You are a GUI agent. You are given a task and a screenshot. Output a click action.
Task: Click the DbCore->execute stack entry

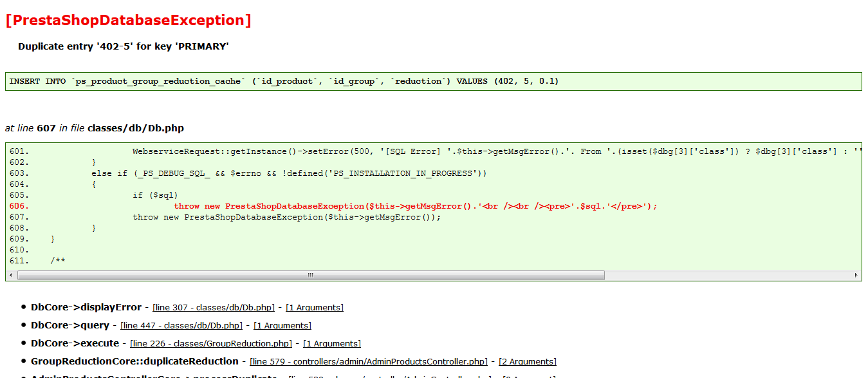pos(75,343)
